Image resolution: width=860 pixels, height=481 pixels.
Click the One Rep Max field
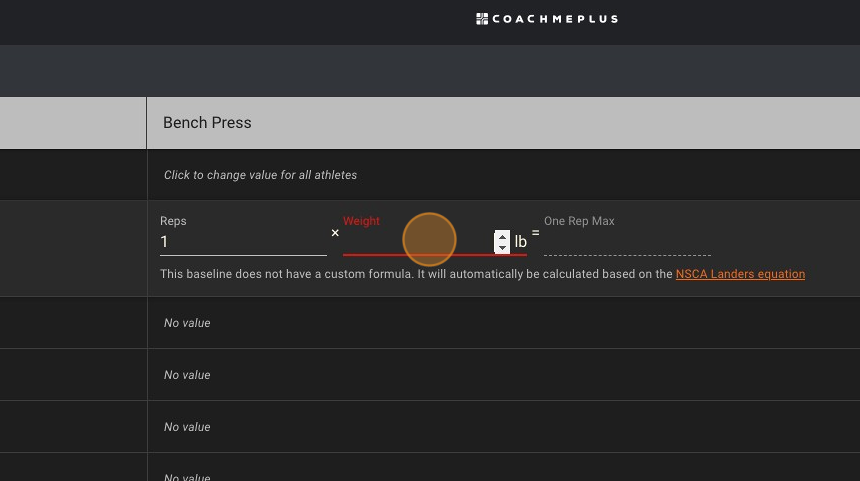(x=627, y=242)
